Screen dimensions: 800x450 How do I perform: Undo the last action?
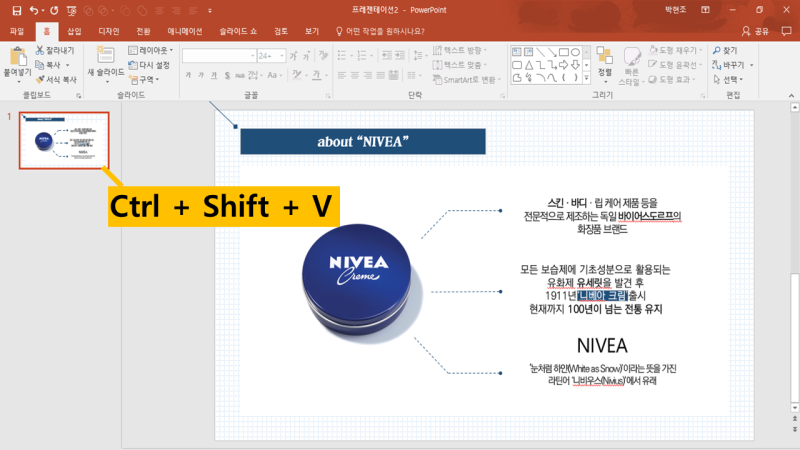pos(34,10)
